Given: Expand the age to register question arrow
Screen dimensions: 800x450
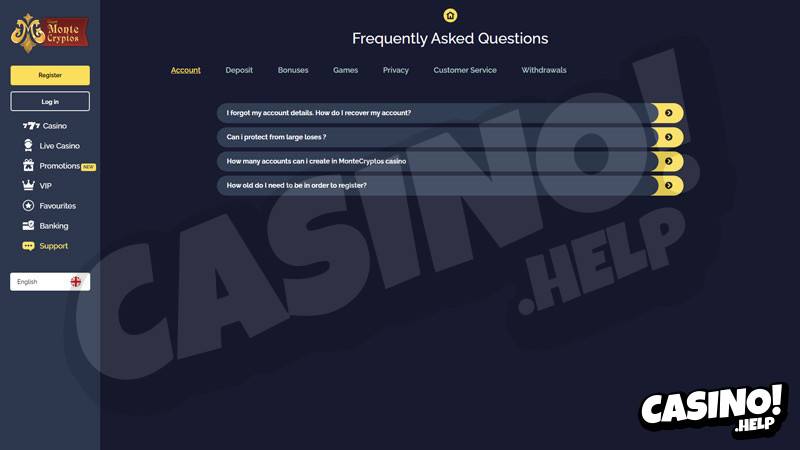Looking at the screenshot, I should [x=668, y=185].
